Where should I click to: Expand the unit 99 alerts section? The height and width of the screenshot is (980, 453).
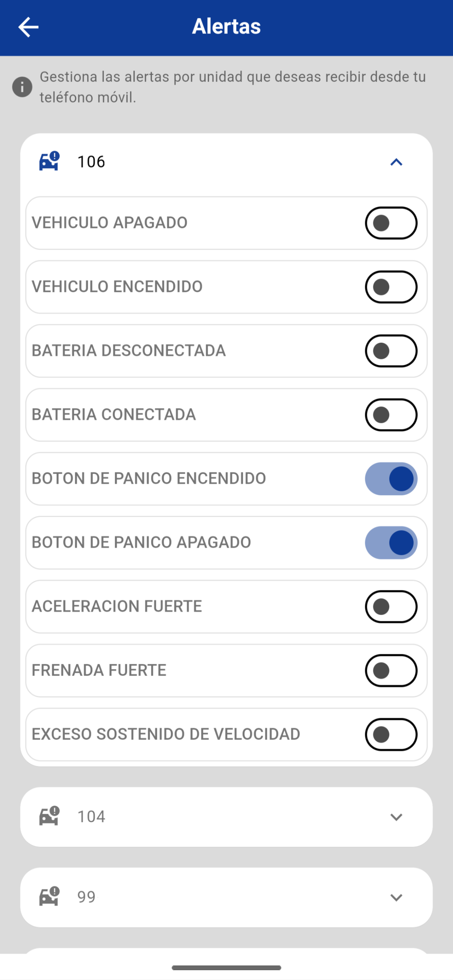pos(396,898)
